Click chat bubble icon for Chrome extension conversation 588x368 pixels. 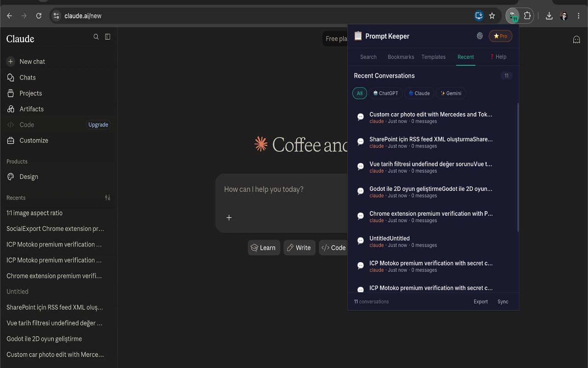[361, 217]
